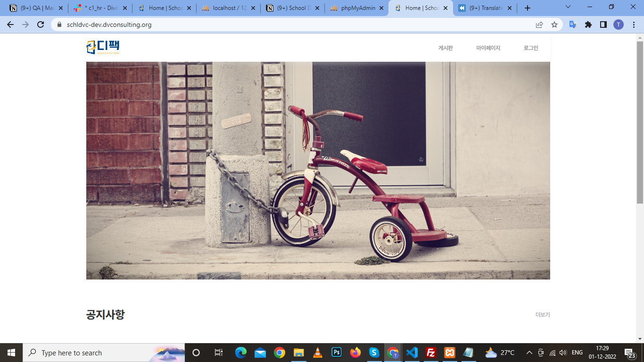Open the 게시판 menu item
The image size is (644, 362).
[446, 48]
